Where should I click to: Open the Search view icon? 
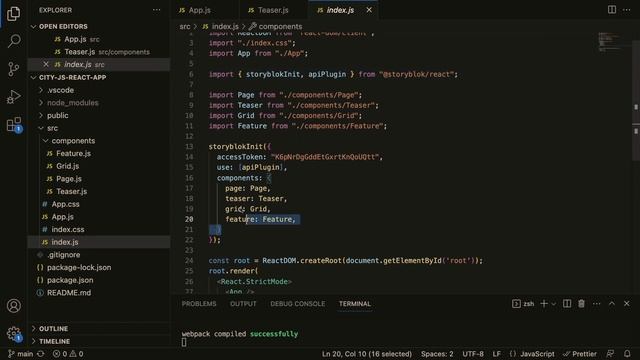coord(14,41)
